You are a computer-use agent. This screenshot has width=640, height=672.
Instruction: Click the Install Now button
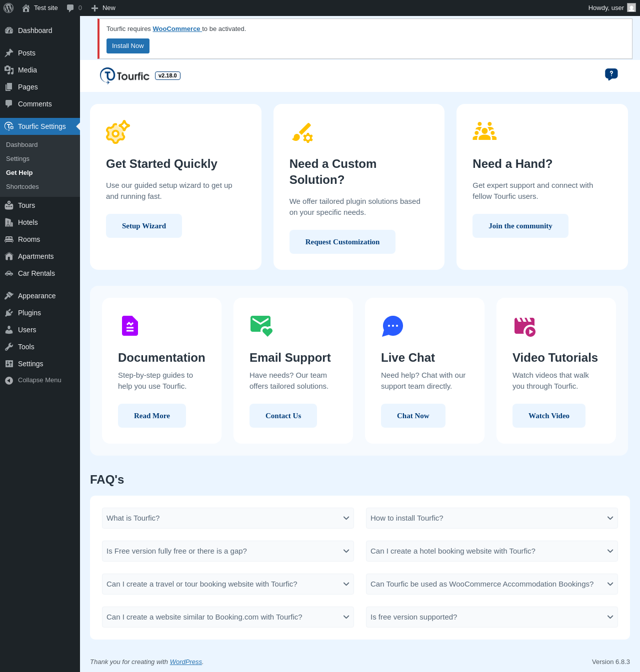click(128, 46)
